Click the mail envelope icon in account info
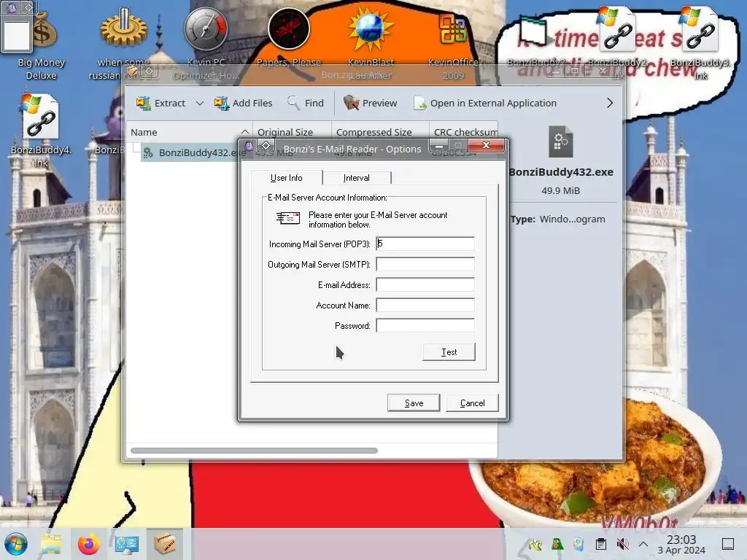 [x=288, y=218]
